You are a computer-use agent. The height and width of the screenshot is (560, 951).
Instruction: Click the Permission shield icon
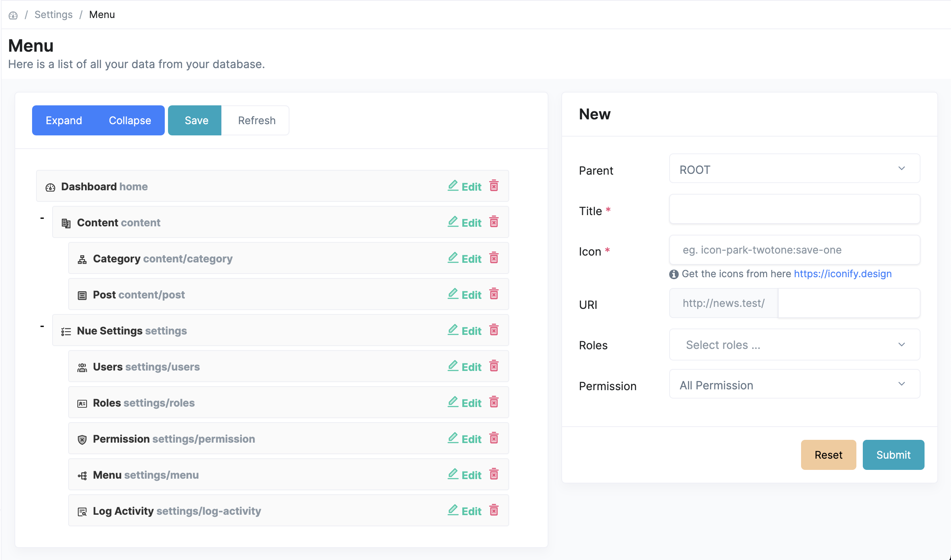click(x=82, y=439)
